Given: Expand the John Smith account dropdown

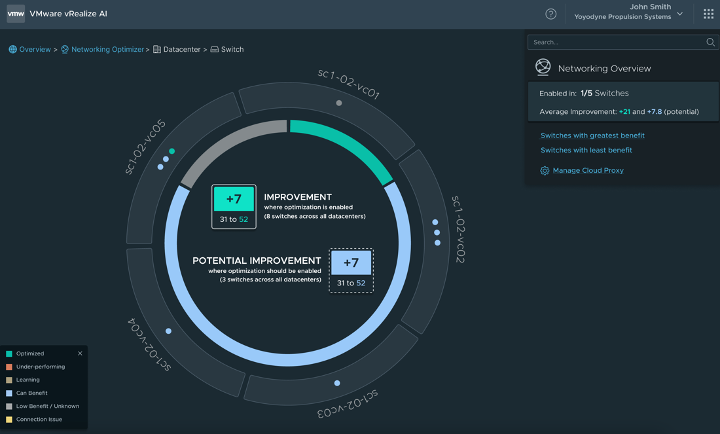Looking at the screenshot, I should pos(680,14).
